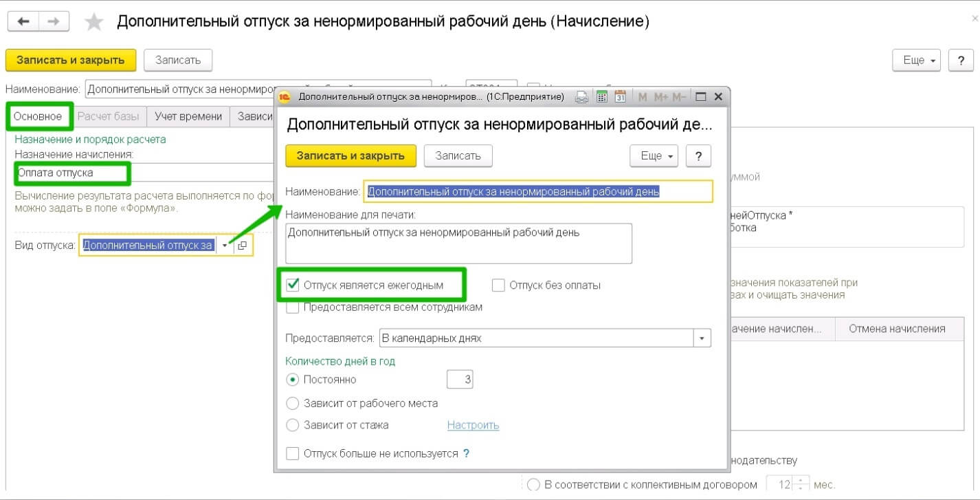Click the printer icon in dialog titlebar
The width and height of the screenshot is (980, 500).
click(x=582, y=96)
